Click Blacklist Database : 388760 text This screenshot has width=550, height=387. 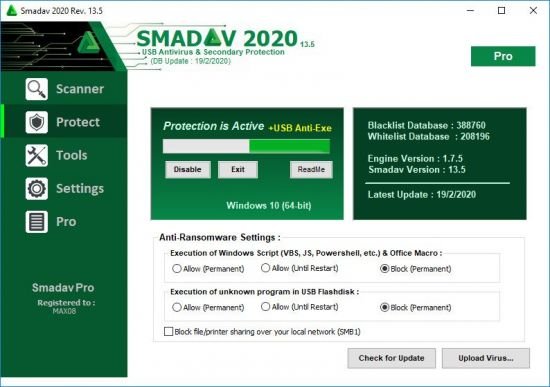[427, 125]
